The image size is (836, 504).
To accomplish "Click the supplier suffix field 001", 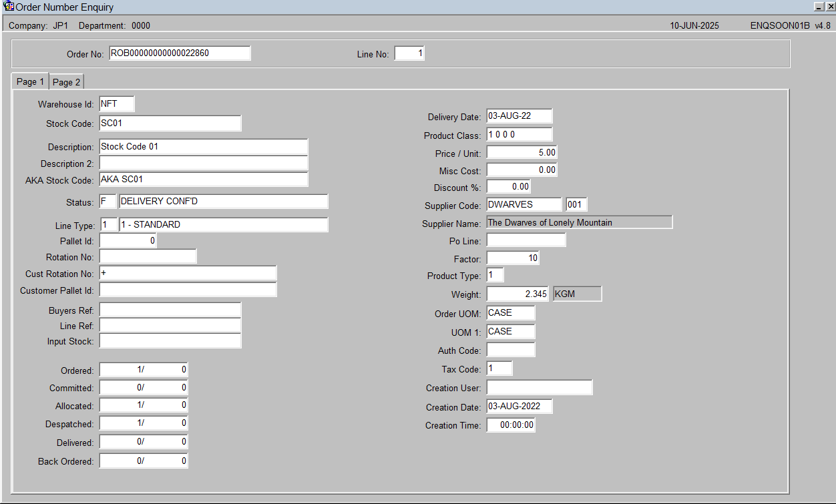I will coord(577,205).
